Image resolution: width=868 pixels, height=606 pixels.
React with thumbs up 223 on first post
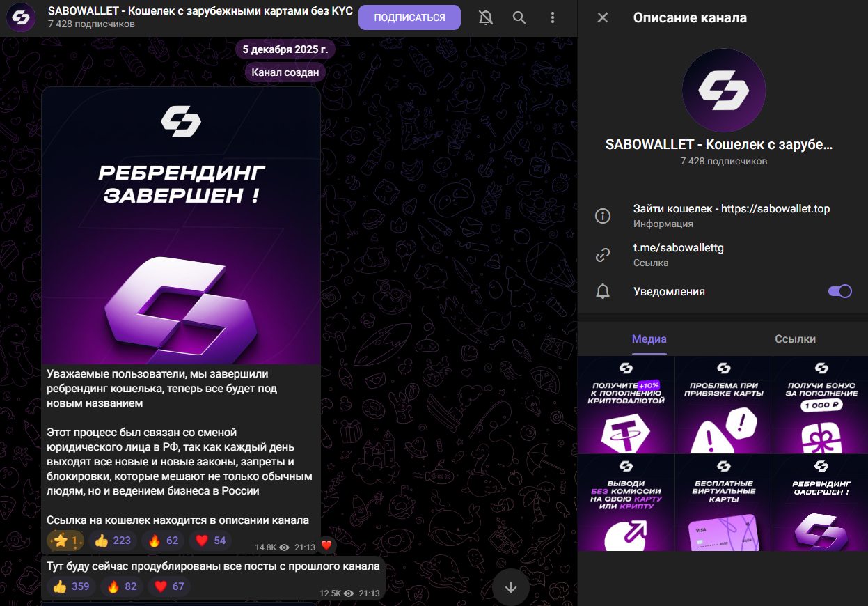point(113,540)
